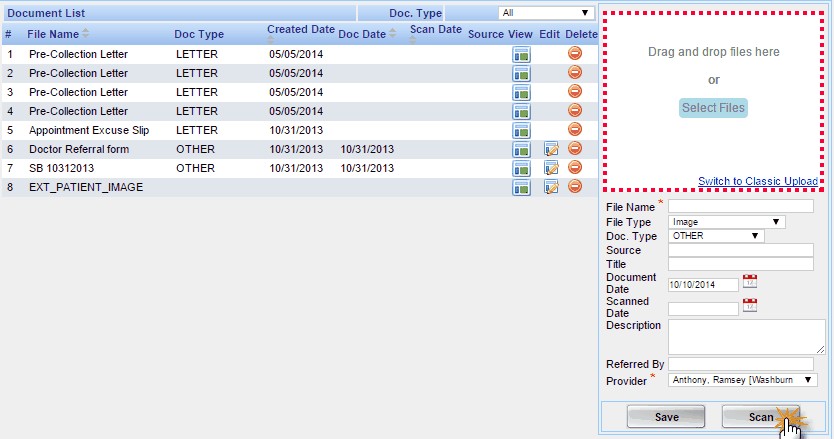The image size is (834, 439).
Task: Sort documents by Created Date header
Action: click(300, 30)
